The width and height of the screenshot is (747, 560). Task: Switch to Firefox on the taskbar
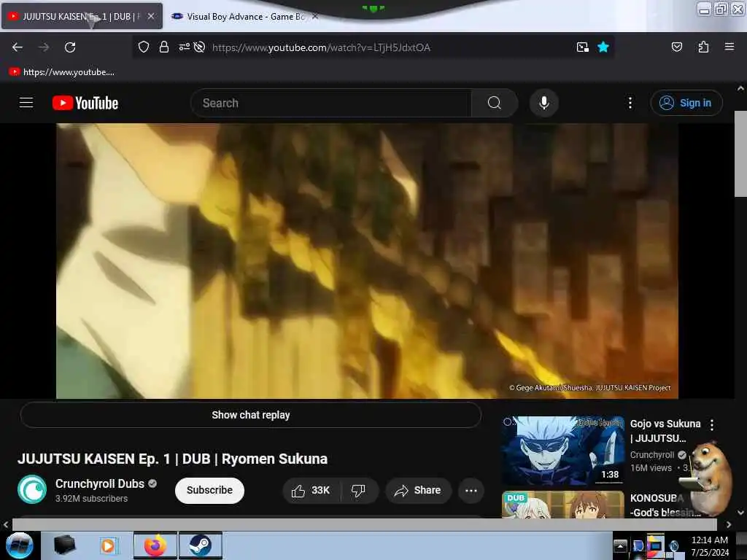[x=155, y=545]
